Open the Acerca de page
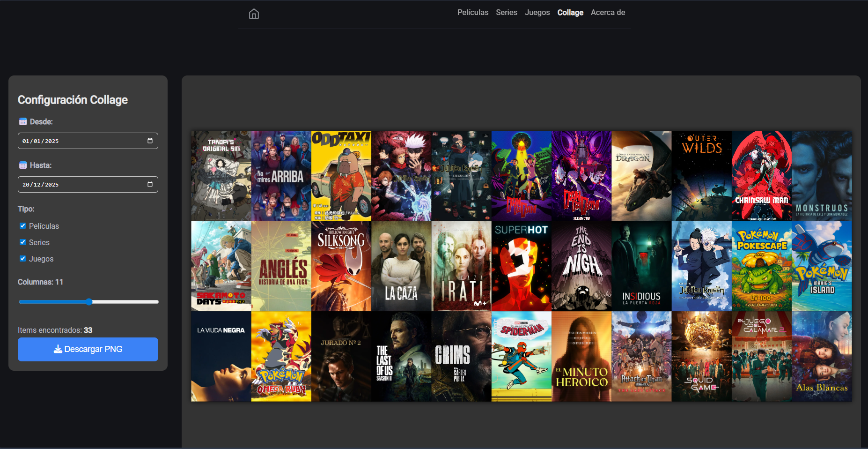This screenshot has width=868, height=449. pos(608,13)
